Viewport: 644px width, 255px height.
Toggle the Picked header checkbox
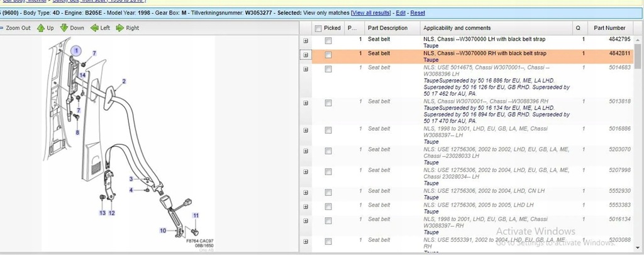coord(318,28)
